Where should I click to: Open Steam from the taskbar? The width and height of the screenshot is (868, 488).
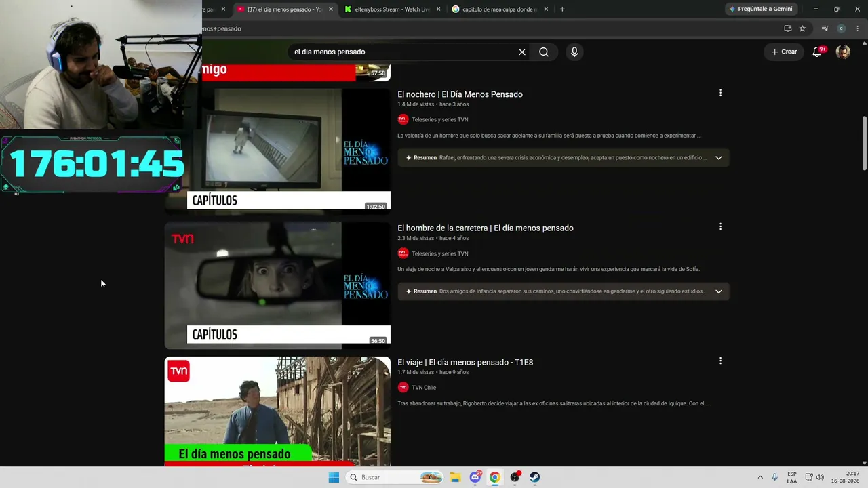[x=535, y=477]
